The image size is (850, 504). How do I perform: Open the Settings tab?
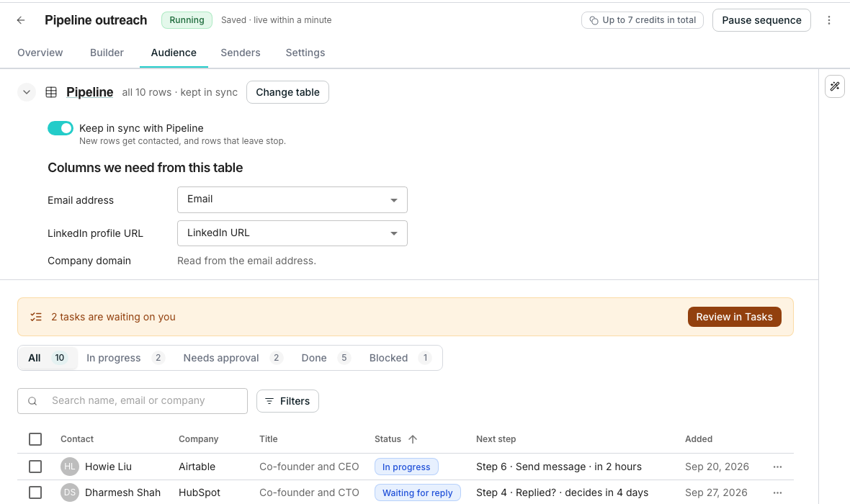coord(305,53)
